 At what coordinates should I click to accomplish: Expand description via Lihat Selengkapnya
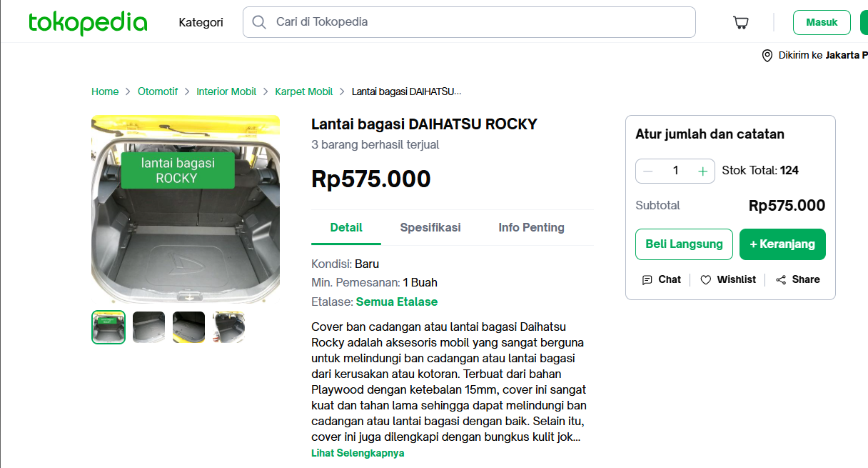358,453
